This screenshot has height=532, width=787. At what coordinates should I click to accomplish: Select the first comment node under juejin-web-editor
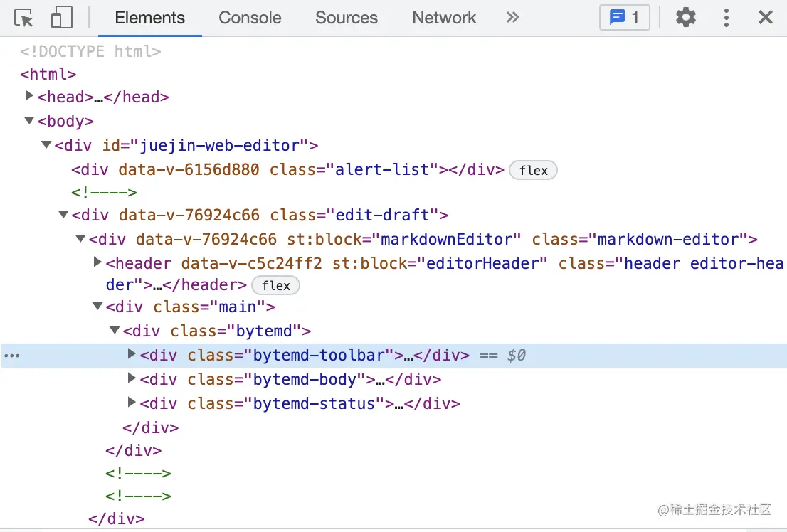104,192
